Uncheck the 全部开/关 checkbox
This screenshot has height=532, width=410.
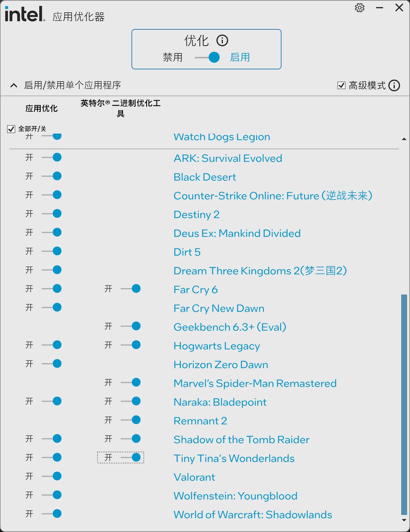coord(11,129)
